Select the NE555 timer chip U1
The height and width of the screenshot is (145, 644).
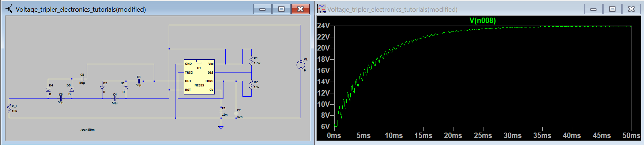199,77
